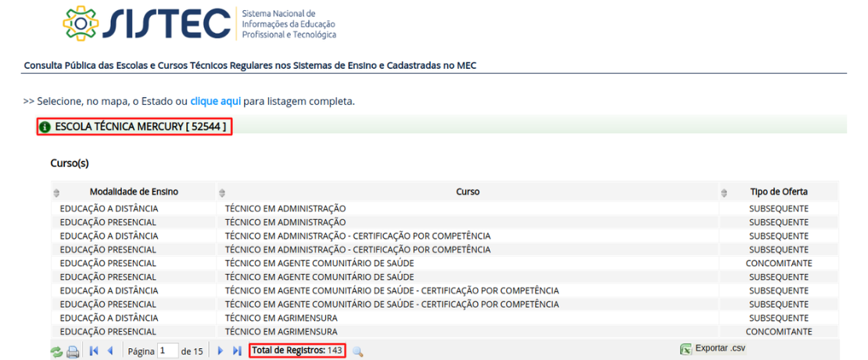Select AGENTE COMUNITÁRIO DE SAÚDE course, CONCOMITANTE row
This screenshot has height=360, width=868.
319,263
